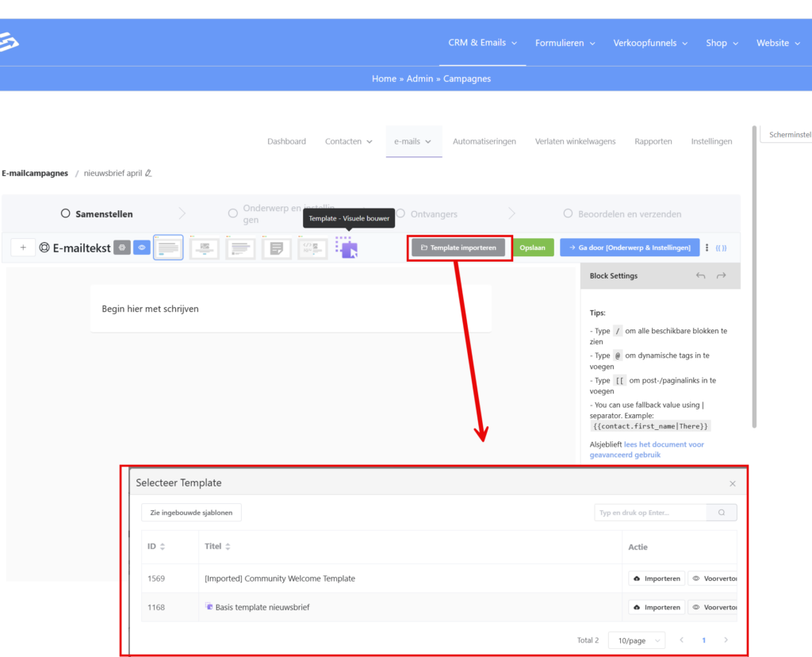Image resolution: width=812 pixels, height=657 pixels.
Task: Open the Automatiseringen tab
Action: tap(484, 141)
